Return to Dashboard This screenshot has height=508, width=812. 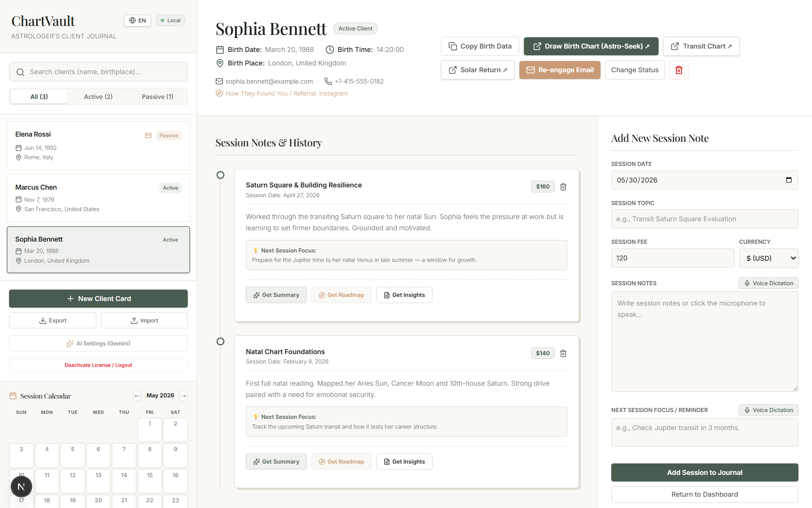point(704,494)
